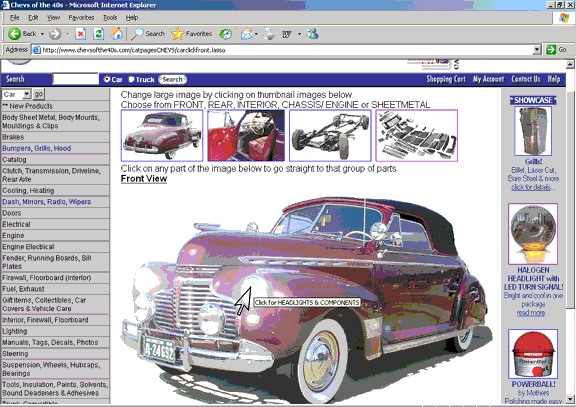Viewport: 576px width, 407px height.
Task: Click the Mail envelope icon
Action: coord(246,34)
